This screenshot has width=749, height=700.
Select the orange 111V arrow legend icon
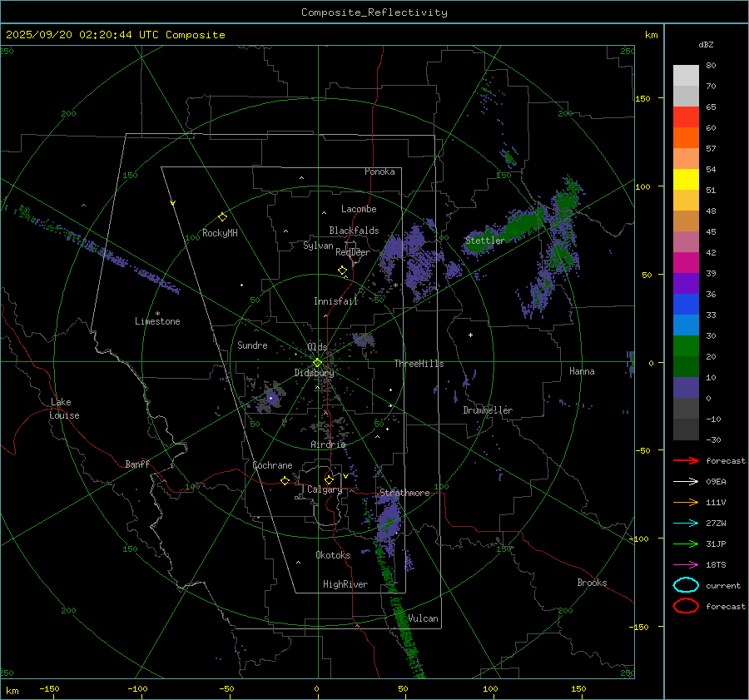coord(686,502)
